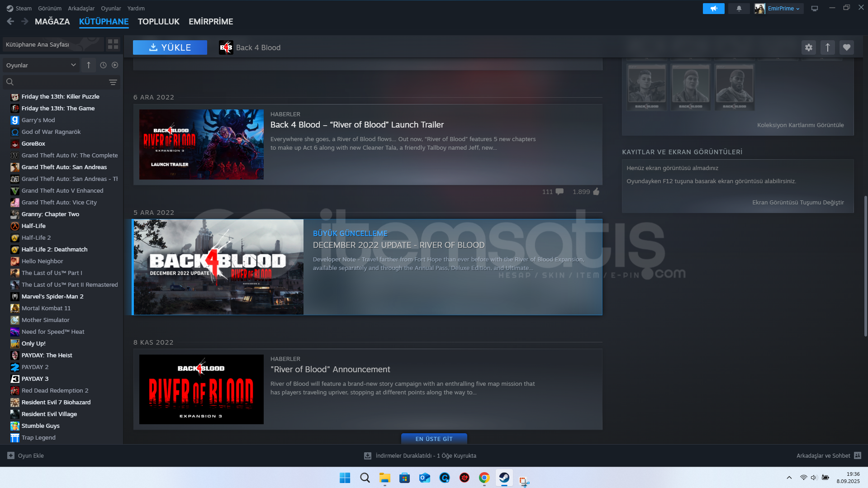Viewport: 868px width, 488px height.
Task: Add Back 4 Blood to favorites
Action: pyautogui.click(x=846, y=47)
